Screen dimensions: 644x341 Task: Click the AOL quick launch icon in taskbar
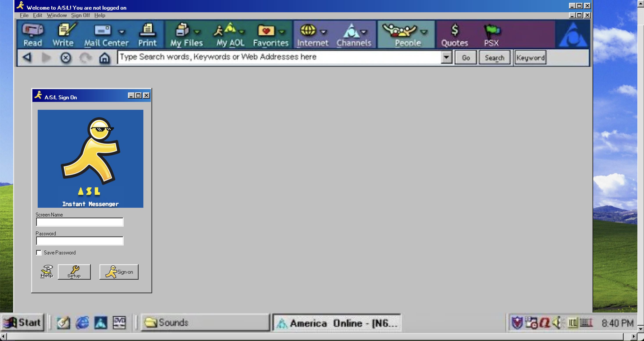(101, 323)
